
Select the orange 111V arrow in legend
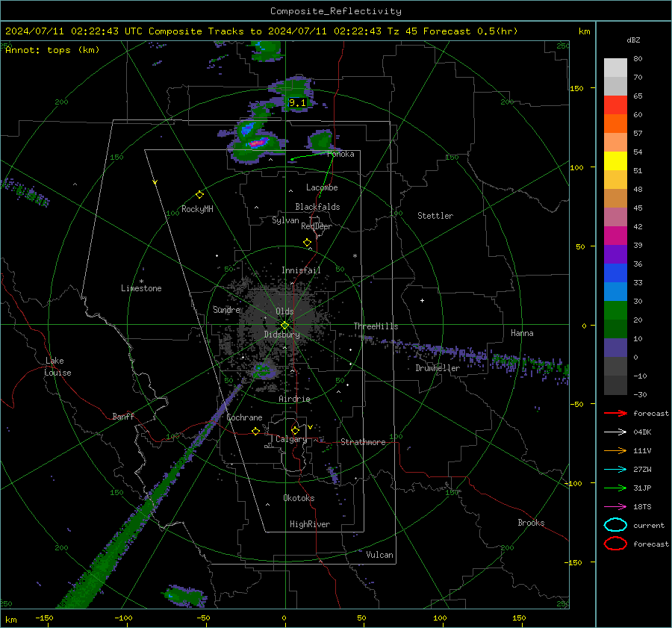(616, 450)
